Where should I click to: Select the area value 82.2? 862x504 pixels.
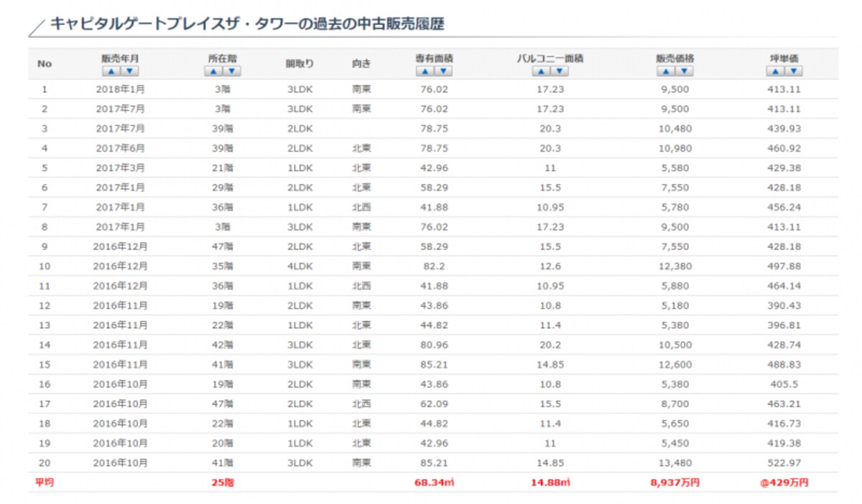point(434,266)
